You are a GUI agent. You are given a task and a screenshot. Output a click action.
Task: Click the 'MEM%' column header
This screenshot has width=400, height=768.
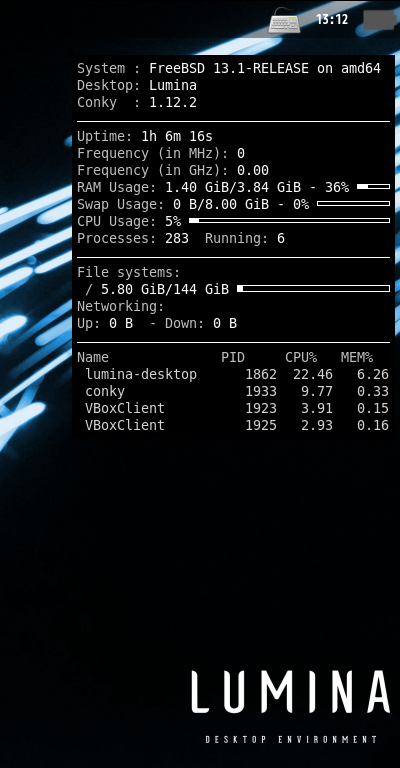(357, 358)
